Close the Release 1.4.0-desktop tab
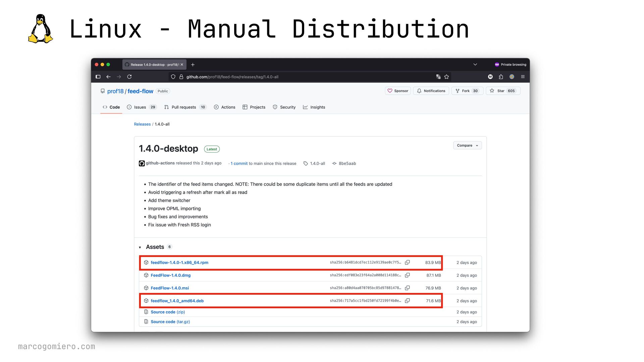The width and height of the screenshot is (644, 362). pyautogui.click(x=182, y=65)
